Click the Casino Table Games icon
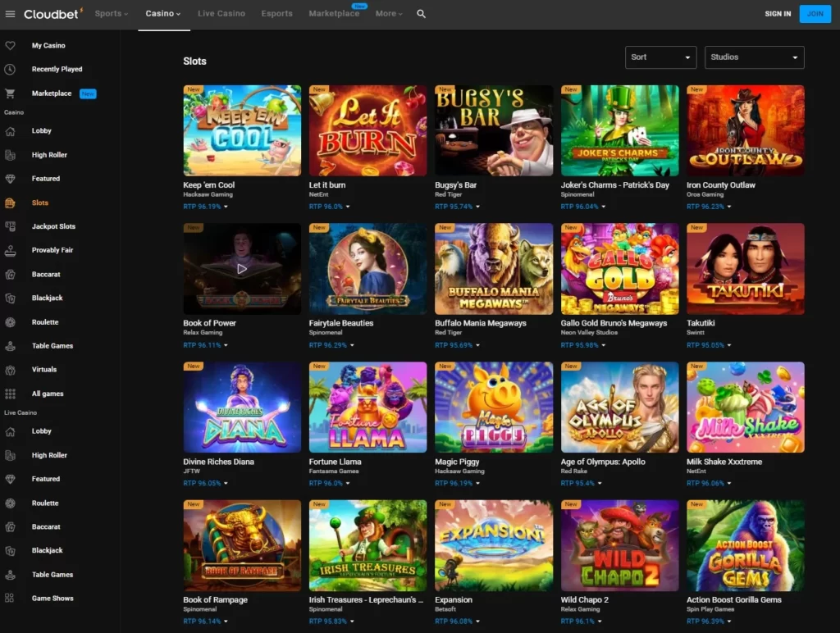 pos(10,346)
